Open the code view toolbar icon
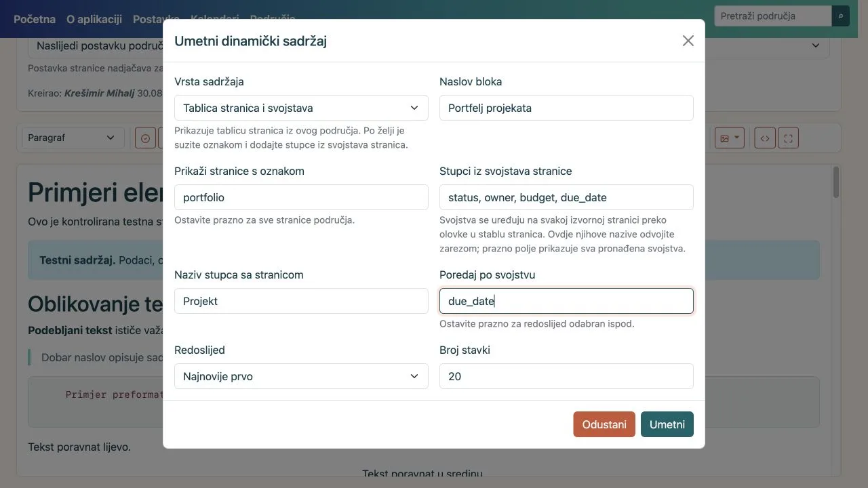 (765, 138)
